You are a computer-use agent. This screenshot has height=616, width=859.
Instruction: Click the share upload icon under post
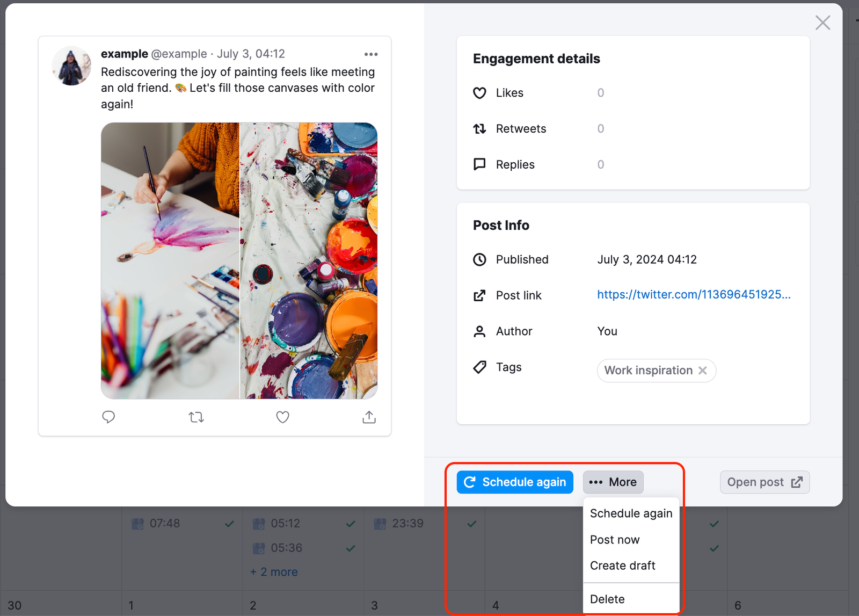(369, 417)
